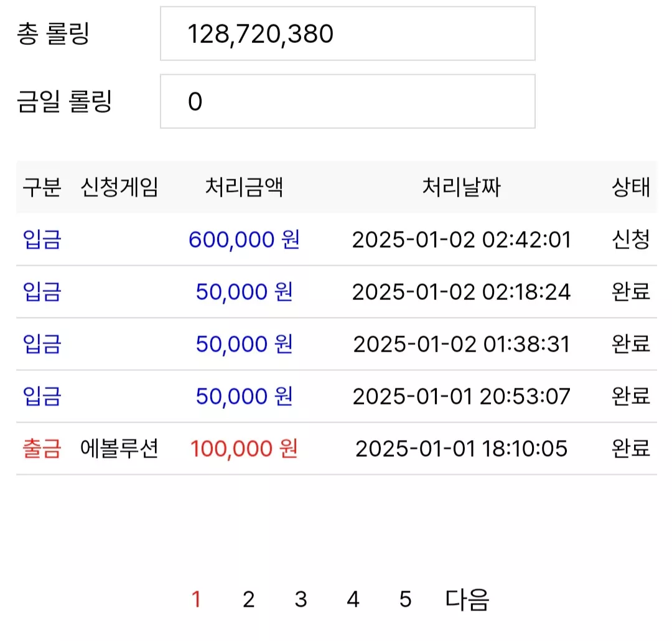This screenshot has width=672, height=641.
Task: Go to page 2
Action: coord(248,599)
